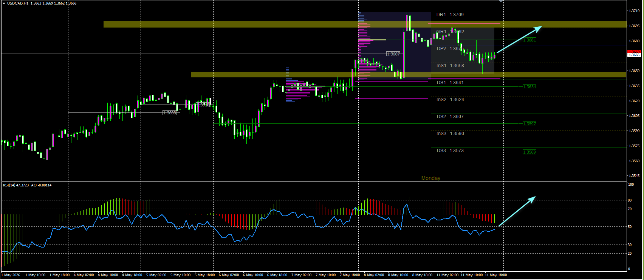Viewport: 644px width, 280px height.
Task: Click the mS1 1.3658 support label
Action: click(x=450, y=66)
